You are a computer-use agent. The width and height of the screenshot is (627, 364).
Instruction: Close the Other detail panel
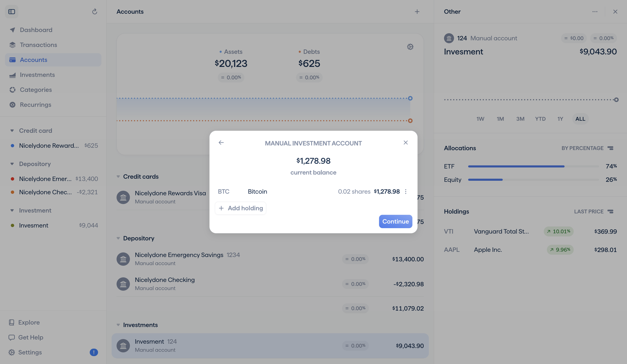coord(615,11)
